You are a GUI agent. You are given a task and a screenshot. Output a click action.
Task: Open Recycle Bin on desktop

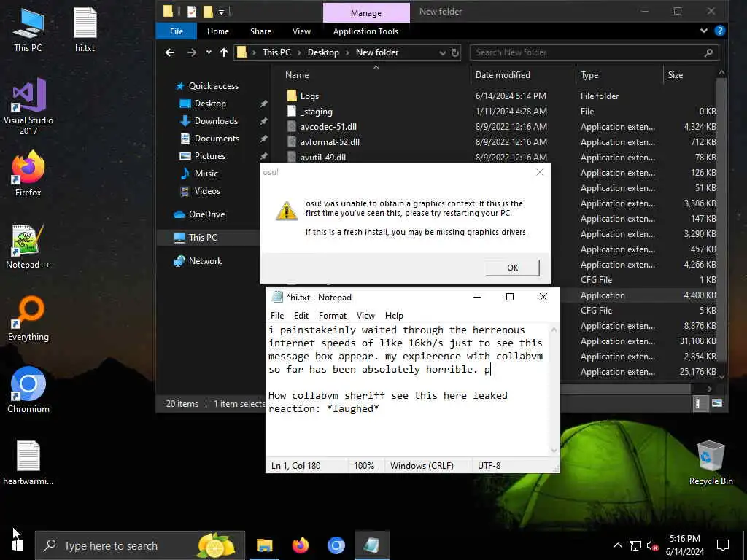click(711, 463)
